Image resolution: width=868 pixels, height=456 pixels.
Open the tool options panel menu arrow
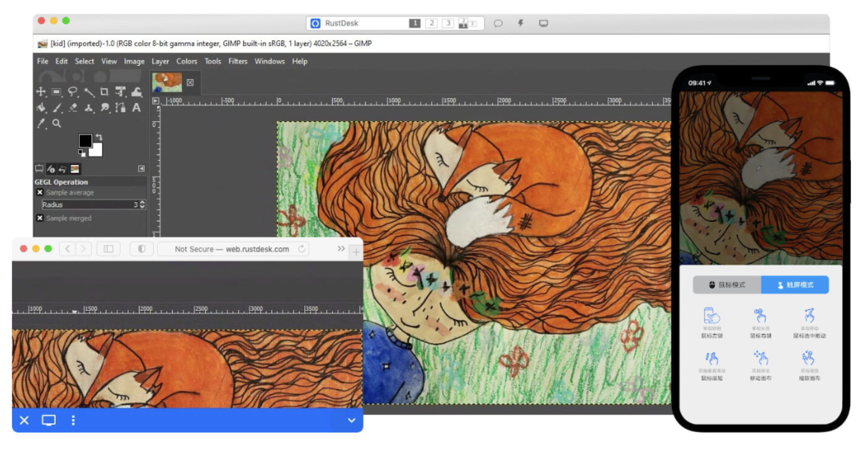141,169
